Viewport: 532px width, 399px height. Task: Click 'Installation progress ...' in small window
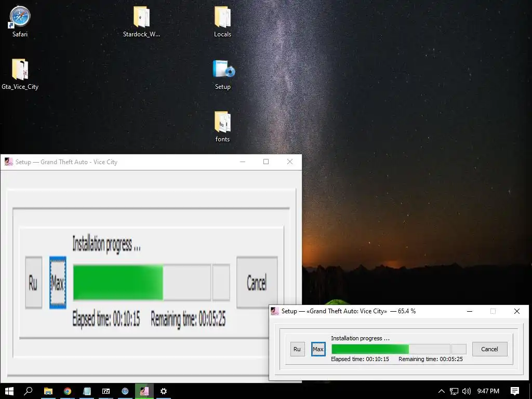point(361,338)
